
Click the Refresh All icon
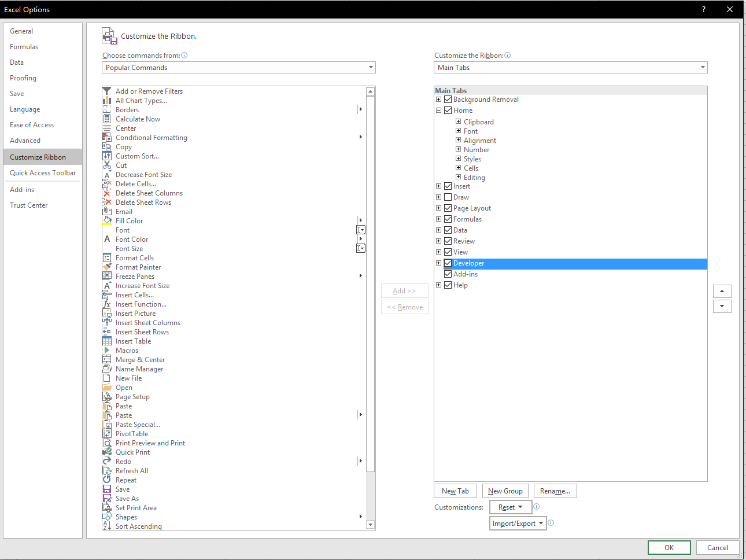pos(107,471)
